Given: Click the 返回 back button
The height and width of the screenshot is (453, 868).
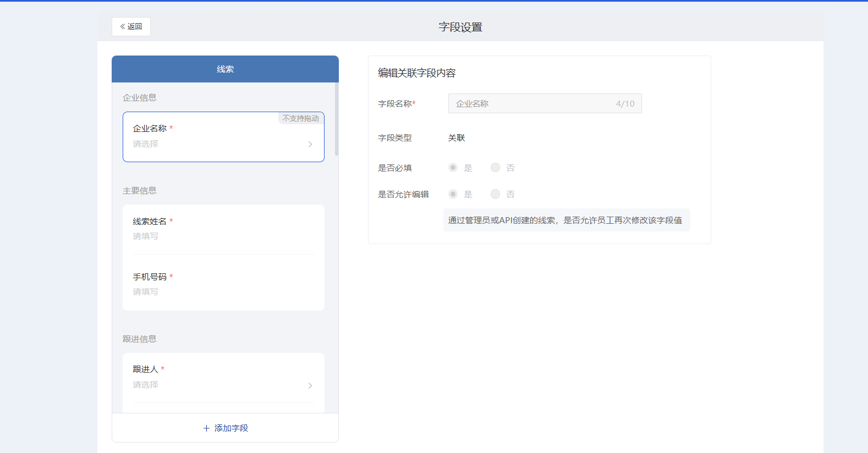Looking at the screenshot, I should point(131,26).
